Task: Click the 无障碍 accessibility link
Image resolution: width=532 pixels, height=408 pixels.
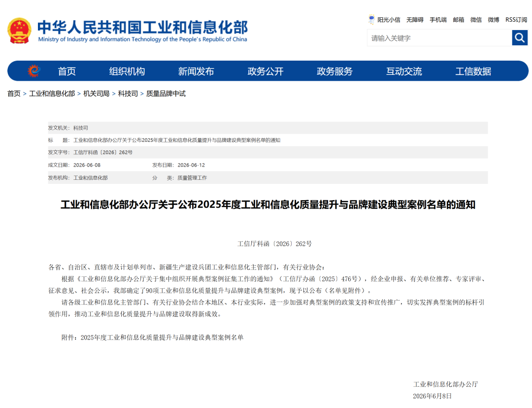Action: coord(415,20)
